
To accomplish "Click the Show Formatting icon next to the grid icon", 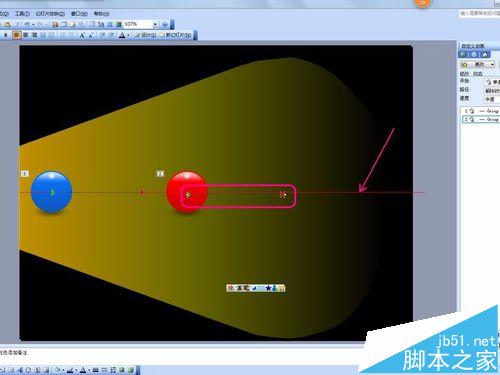I will 101,24.
